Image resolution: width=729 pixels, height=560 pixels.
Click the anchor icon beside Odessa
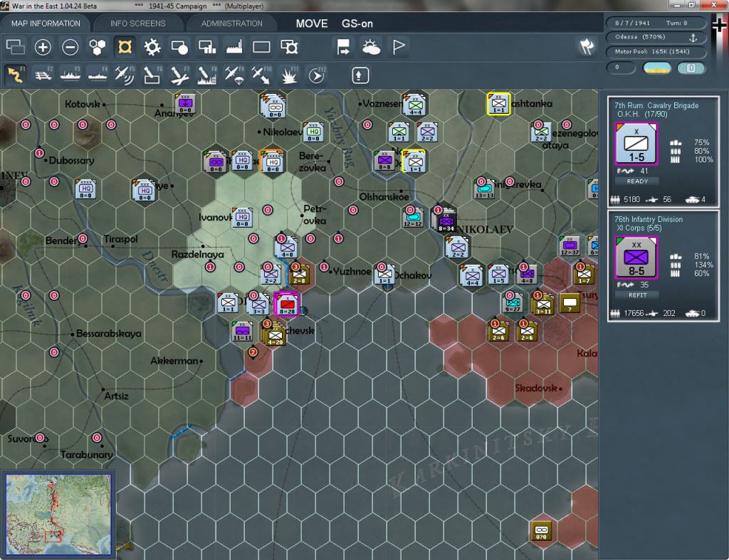693,37
